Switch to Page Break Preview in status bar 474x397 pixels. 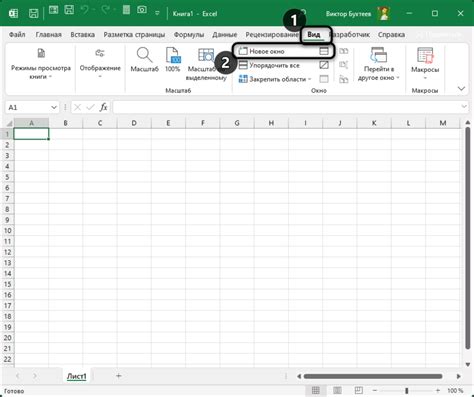pyautogui.click(x=359, y=390)
